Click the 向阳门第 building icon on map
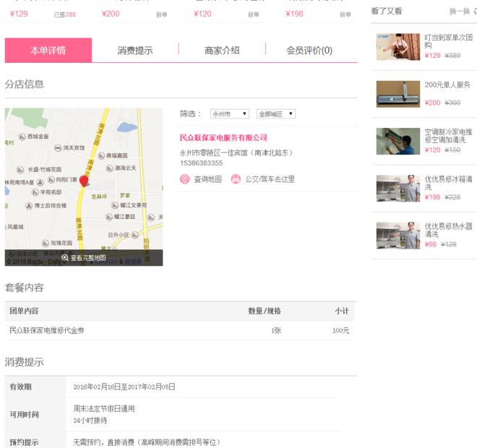The image size is (477, 448). (x=51, y=180)
